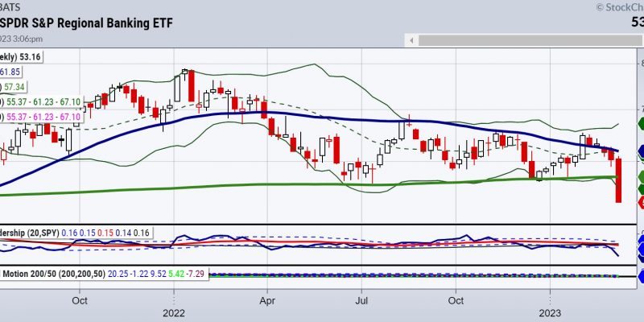This screenshot has height=322, width=644.
Task: Click the Apr label on the time axis
Action: (x=267, y=300)
